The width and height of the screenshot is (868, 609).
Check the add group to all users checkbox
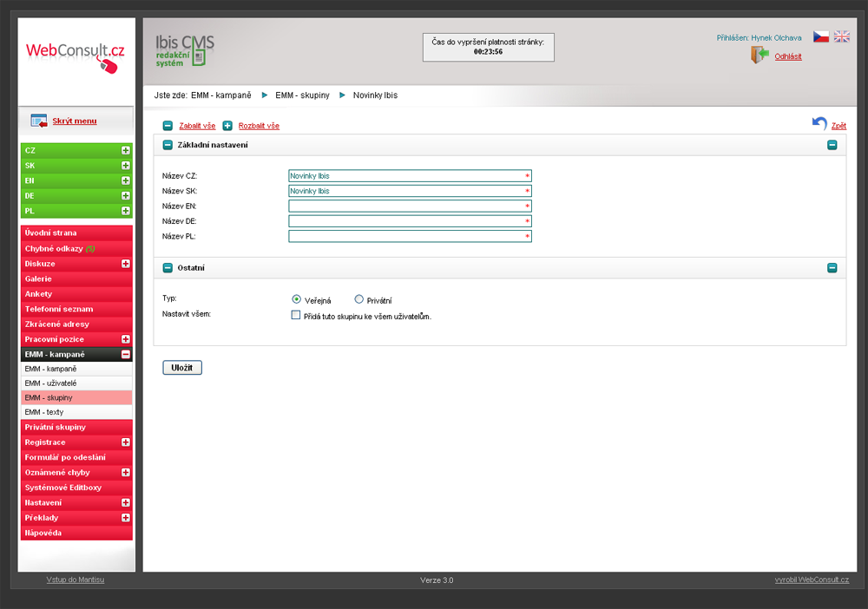(296, 315)
